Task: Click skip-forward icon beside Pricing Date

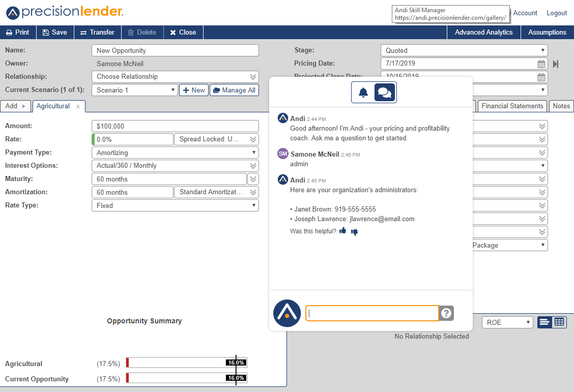Action: click(555, 64)
